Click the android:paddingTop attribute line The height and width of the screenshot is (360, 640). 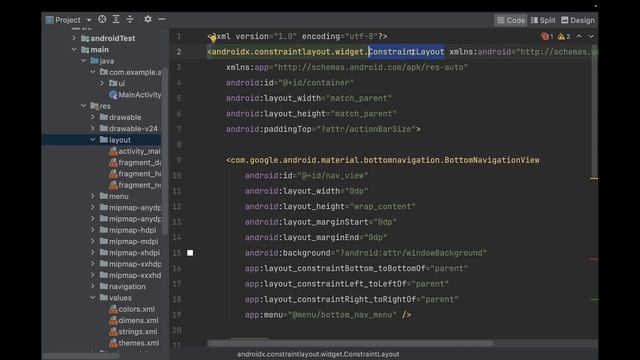pos(323,129)
